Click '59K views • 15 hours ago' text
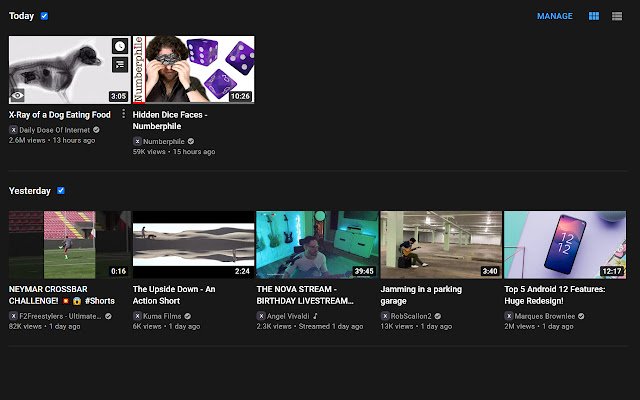 pos(174,151)
